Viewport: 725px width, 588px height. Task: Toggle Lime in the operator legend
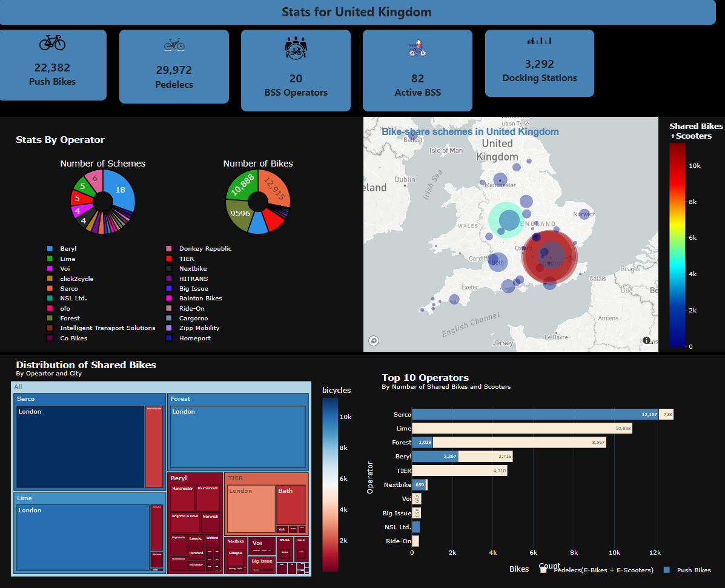(x=61, y=259)
